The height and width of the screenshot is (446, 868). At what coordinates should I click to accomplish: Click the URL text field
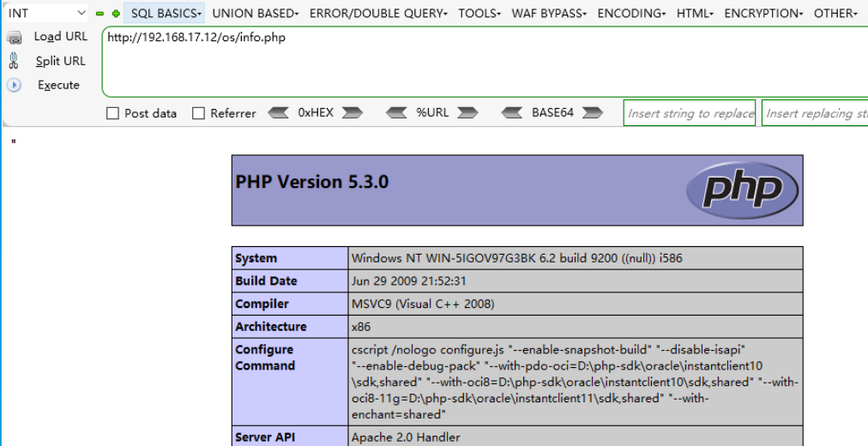click(x=485, y=62)
